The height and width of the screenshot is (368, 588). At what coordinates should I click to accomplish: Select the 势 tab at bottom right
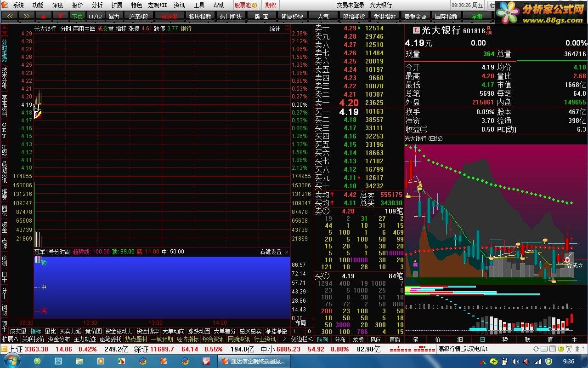pyautogui.click(x=505, y=339)
